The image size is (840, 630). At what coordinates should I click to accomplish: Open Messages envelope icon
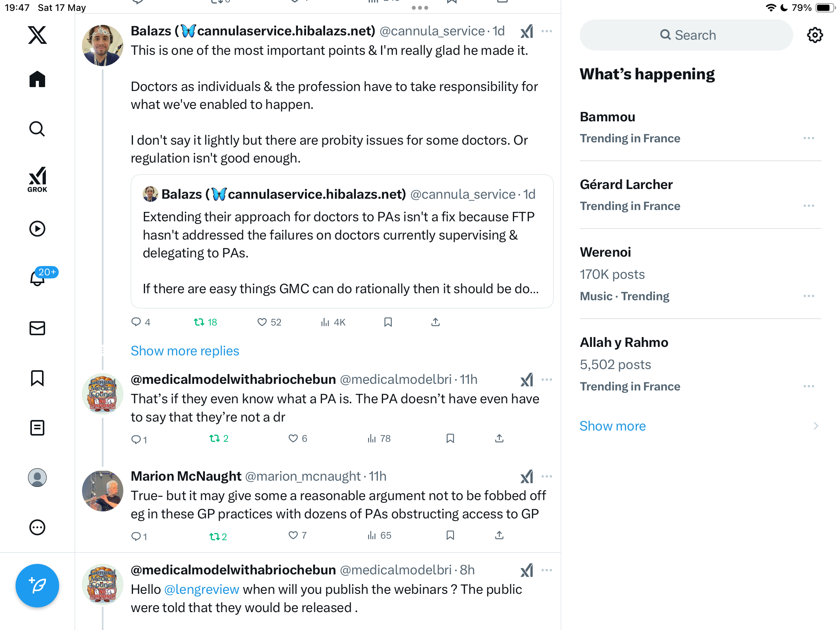pos(37,328)
